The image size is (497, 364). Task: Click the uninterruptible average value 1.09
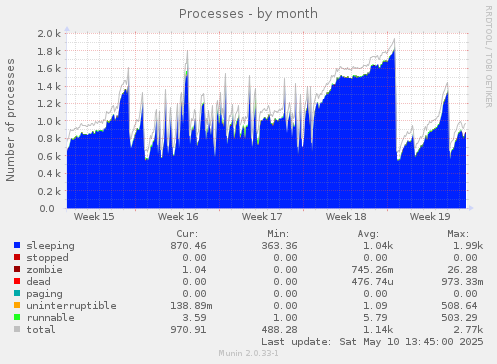coord(375,306)
